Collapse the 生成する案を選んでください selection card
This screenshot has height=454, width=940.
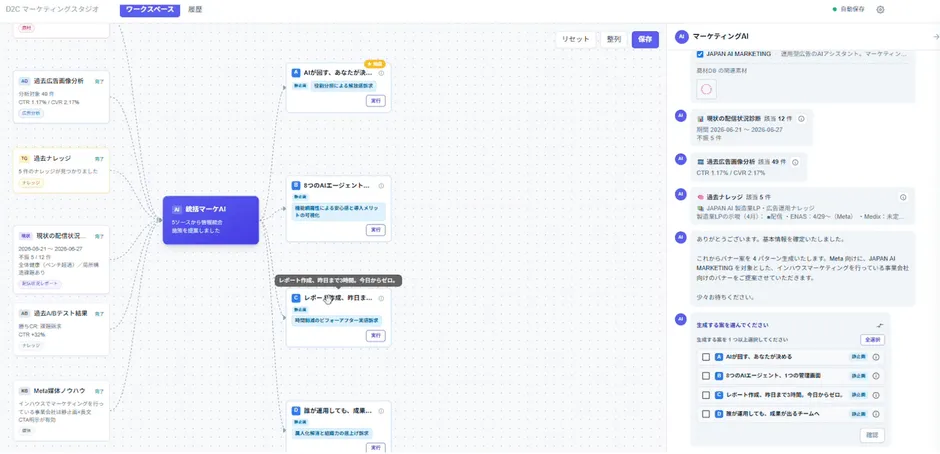(x=880, y=325)
